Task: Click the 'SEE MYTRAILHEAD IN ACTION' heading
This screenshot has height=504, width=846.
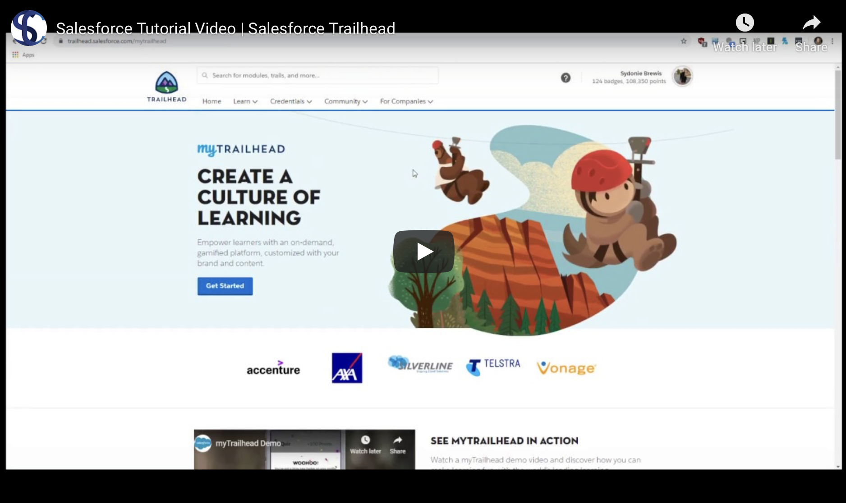Action: click(504, 441)
